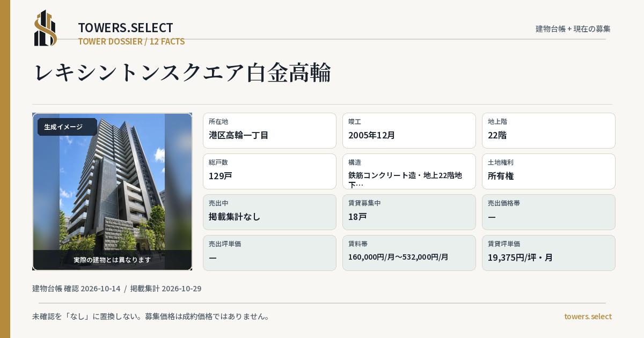Click the 建物台帳 確認 2026-10-14 date text
This screenshot has height=338, width=644.
tap(76, 289)
